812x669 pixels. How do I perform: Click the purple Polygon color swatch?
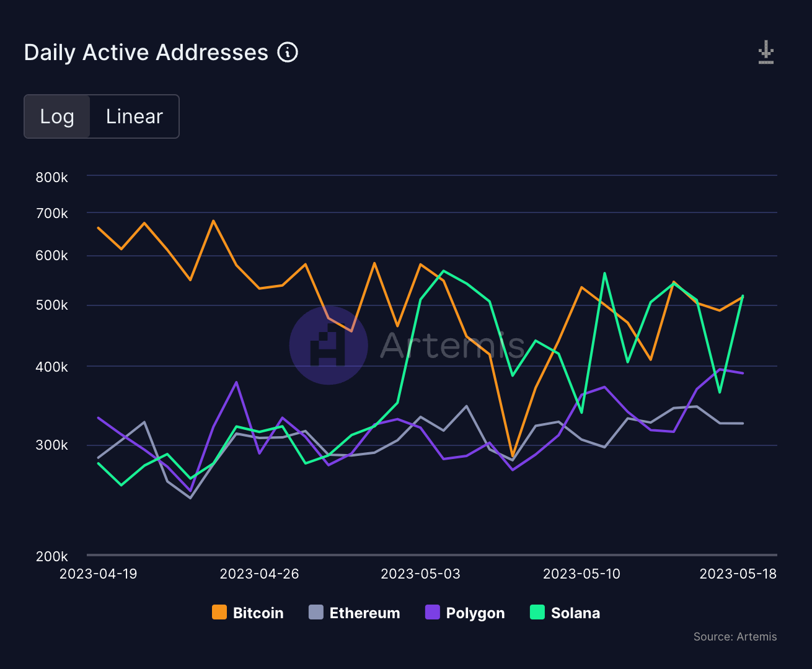pyautogui.click(x=433, y=613)
